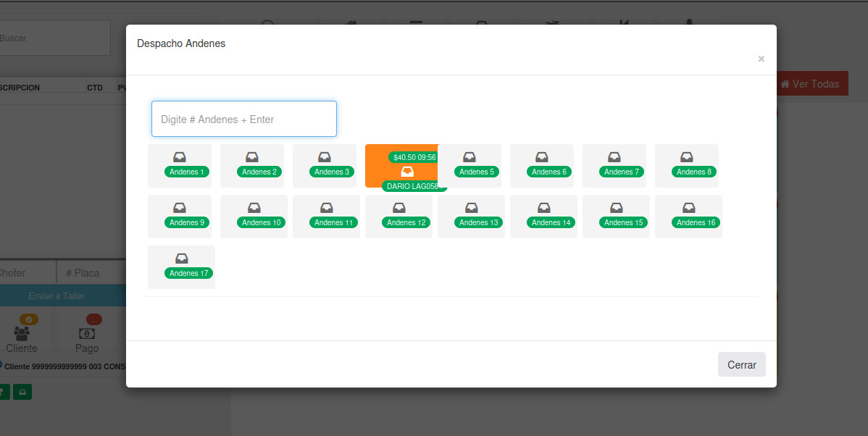Select the Andenes 5 tray icon
This screenshot has width=868, height=436.
tap(470, 157)
